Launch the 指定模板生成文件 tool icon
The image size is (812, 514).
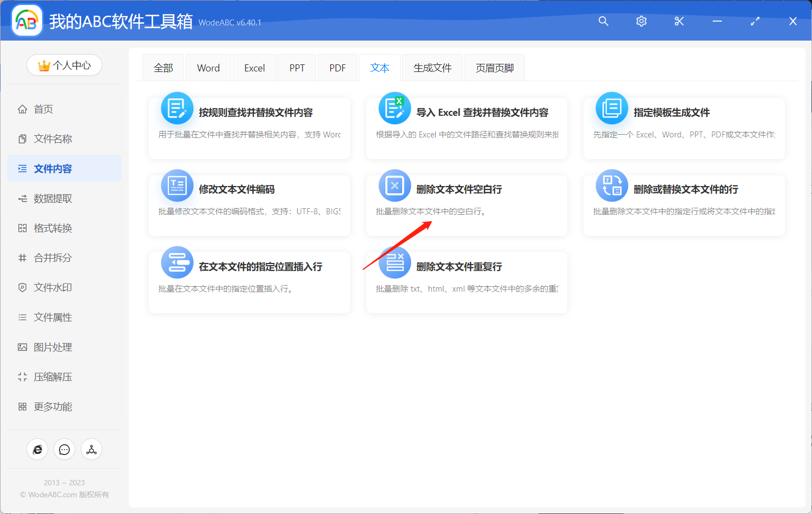(x=611, y=108)
